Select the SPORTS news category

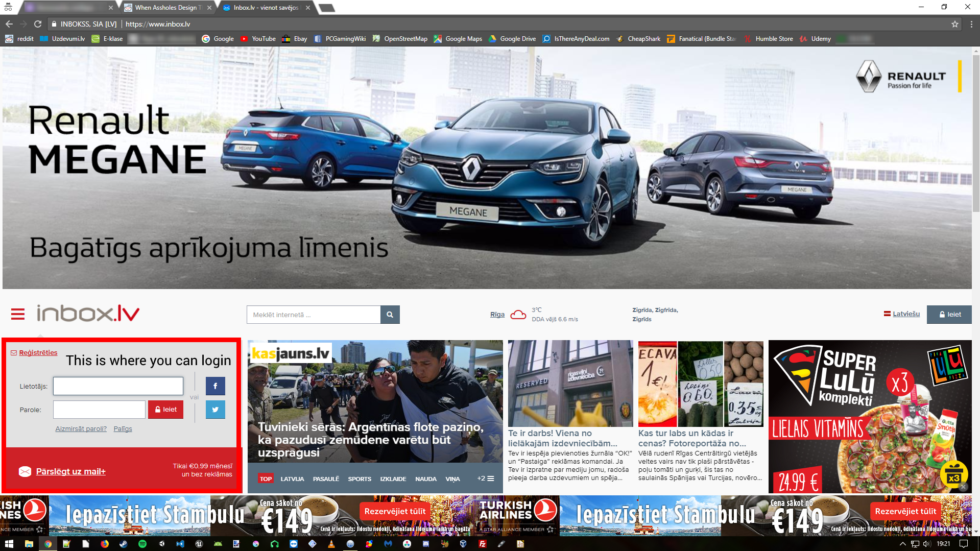pos(360,479)
